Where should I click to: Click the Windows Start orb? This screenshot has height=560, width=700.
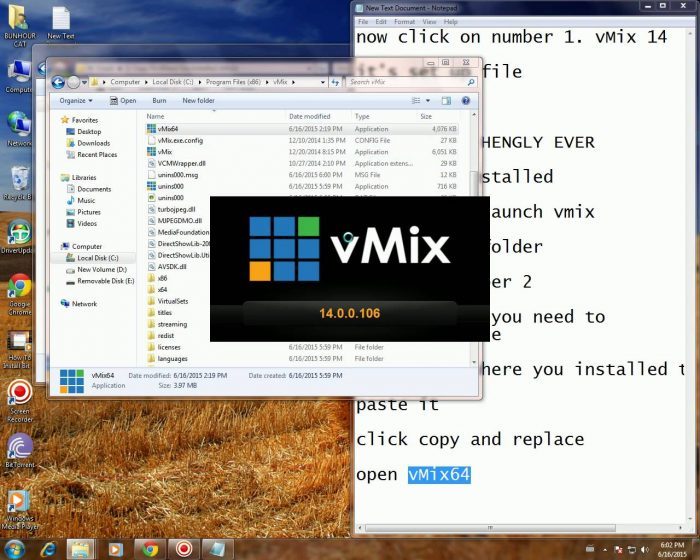13,549
